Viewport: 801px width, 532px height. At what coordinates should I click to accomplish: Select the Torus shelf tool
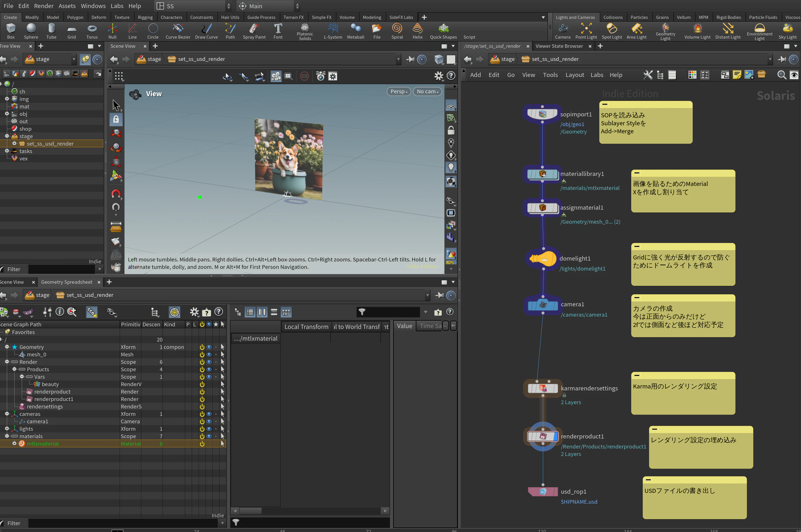(92, 31)
